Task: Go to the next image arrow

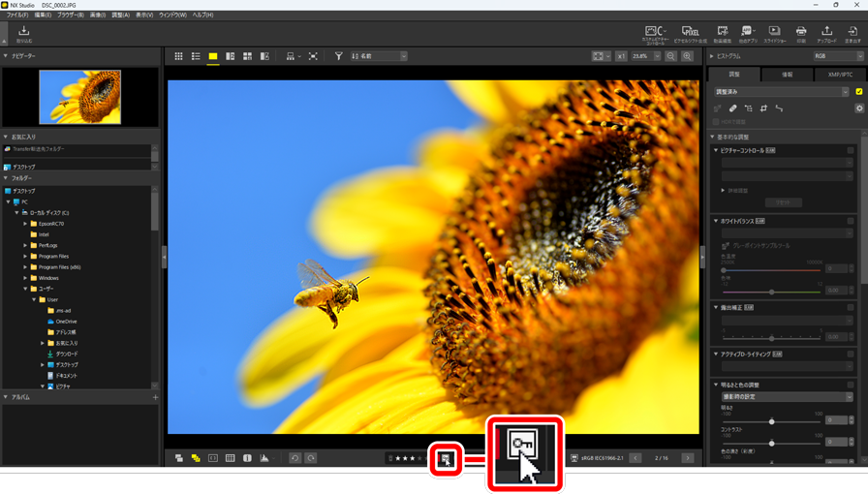Action: (x=688, y=458)
